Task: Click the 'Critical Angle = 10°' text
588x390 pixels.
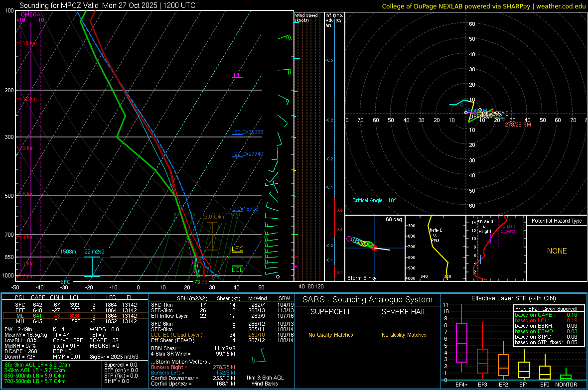Action: [x=374, y=200]
